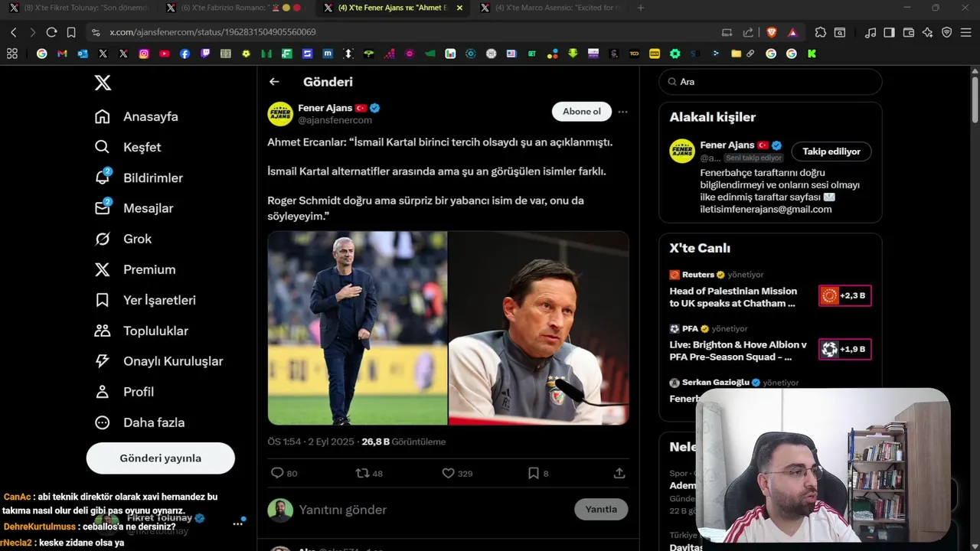
Task: Click the address bar URL
Action: coord(213,32)
